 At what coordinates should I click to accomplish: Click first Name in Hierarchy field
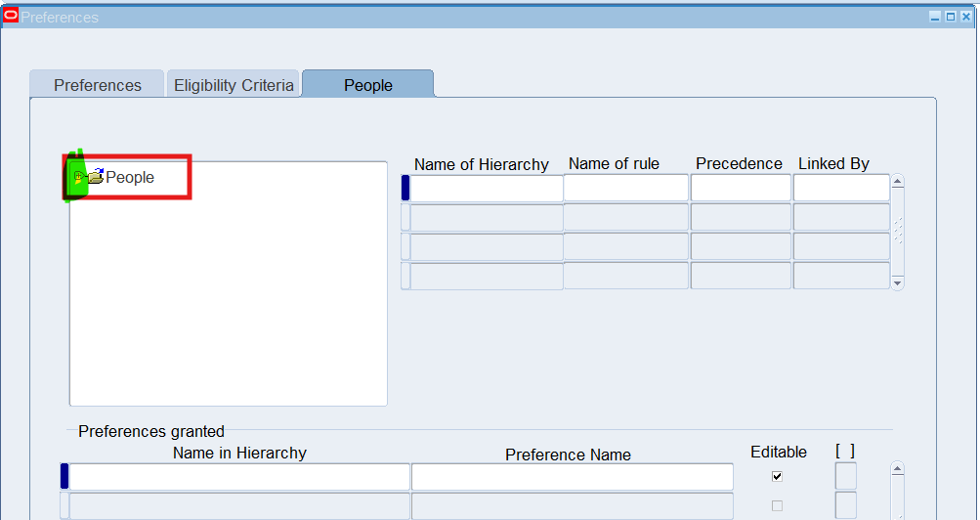pyautogui.click(x=239, y=476)
